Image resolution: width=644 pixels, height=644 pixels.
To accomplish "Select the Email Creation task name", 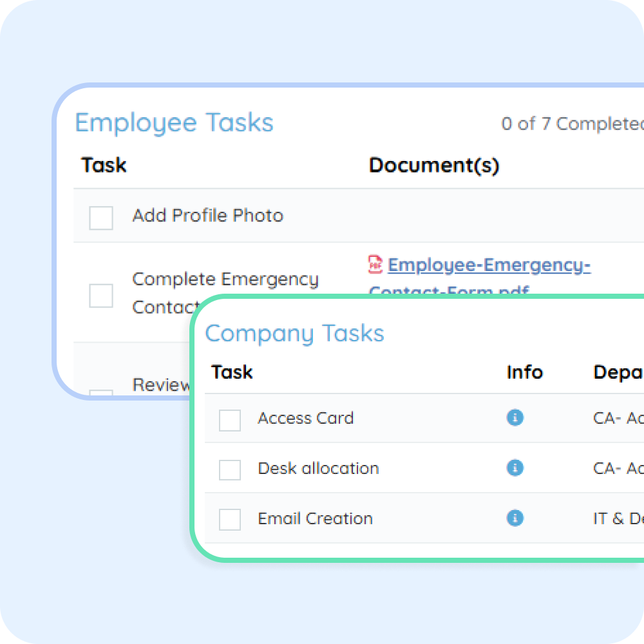I will click(316, 518).
